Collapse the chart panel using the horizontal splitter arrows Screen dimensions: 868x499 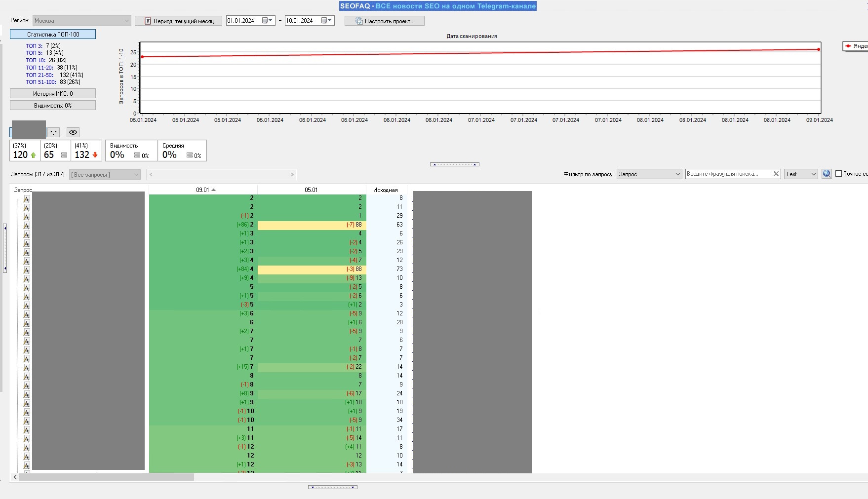click(454, 164)
